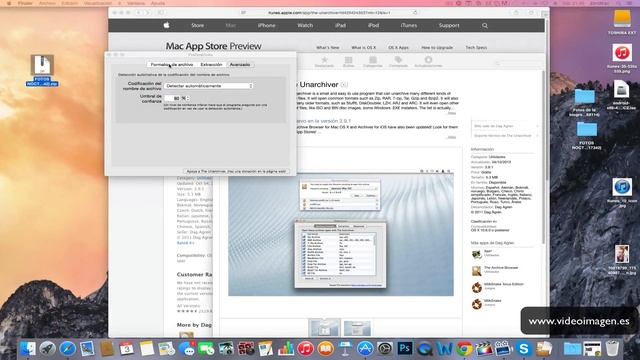Click the confidence threshold stepper arrows
The width and height of the screenshot is (640, 360).
187,98
